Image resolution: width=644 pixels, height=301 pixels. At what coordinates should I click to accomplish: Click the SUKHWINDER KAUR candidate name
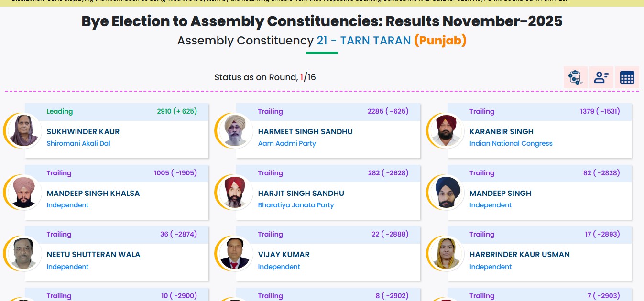[83, 132]
